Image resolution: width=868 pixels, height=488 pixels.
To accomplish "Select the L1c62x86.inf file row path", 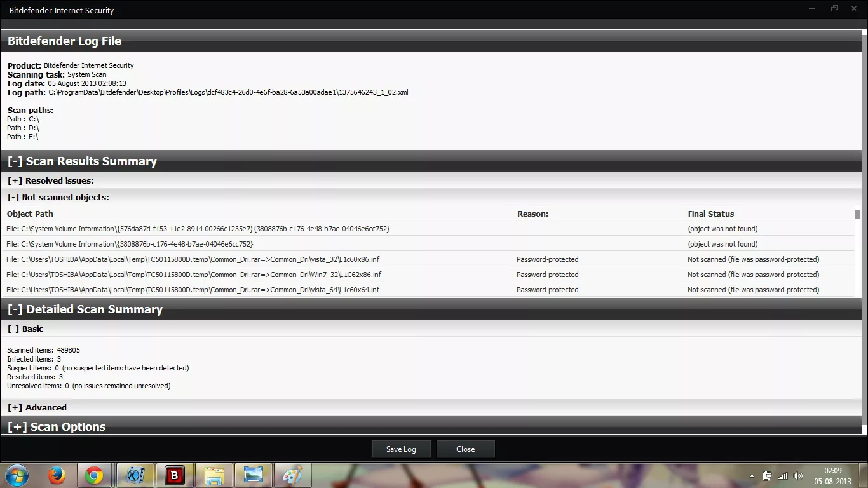I will click(x=194, y=274).
